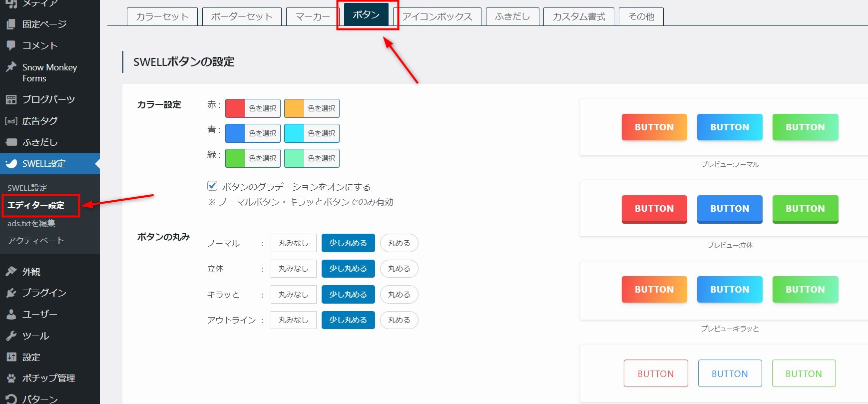Click green BUTTON in 立体 preview
The width and height of the screenshot is (868, 404).
pos(805,209)
